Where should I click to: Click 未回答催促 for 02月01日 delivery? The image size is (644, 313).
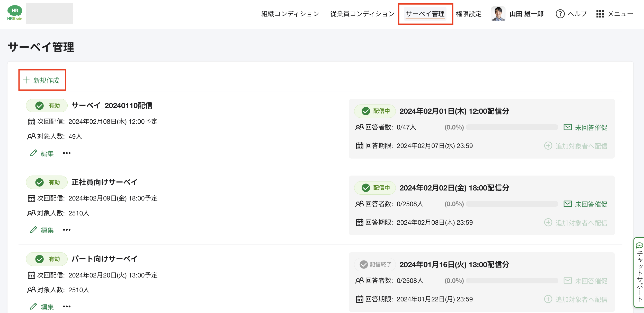(591, 127)
